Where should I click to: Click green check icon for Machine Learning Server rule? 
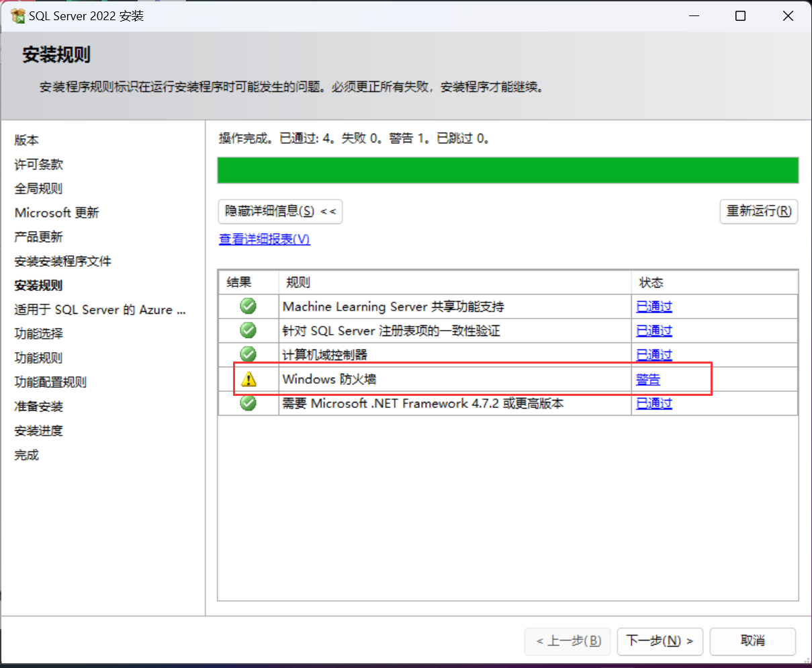(x=249, y=306)
